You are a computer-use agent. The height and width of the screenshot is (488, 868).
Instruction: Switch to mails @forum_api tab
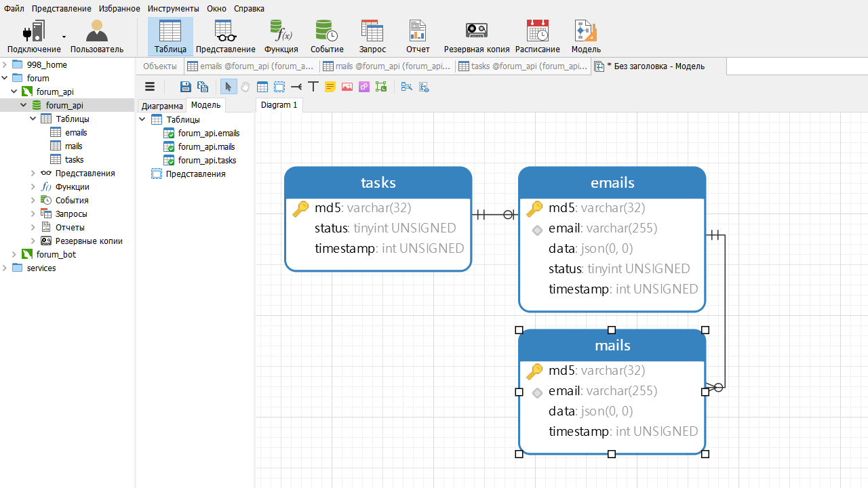387,66
